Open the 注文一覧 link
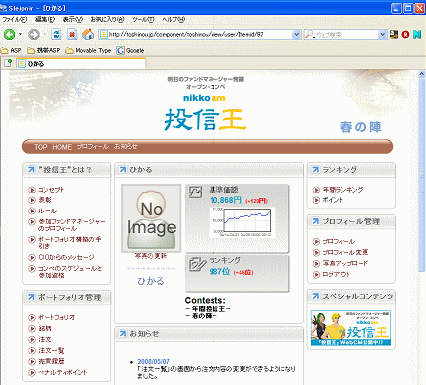This screenshot has height=385, width=426. click(51, 350)
